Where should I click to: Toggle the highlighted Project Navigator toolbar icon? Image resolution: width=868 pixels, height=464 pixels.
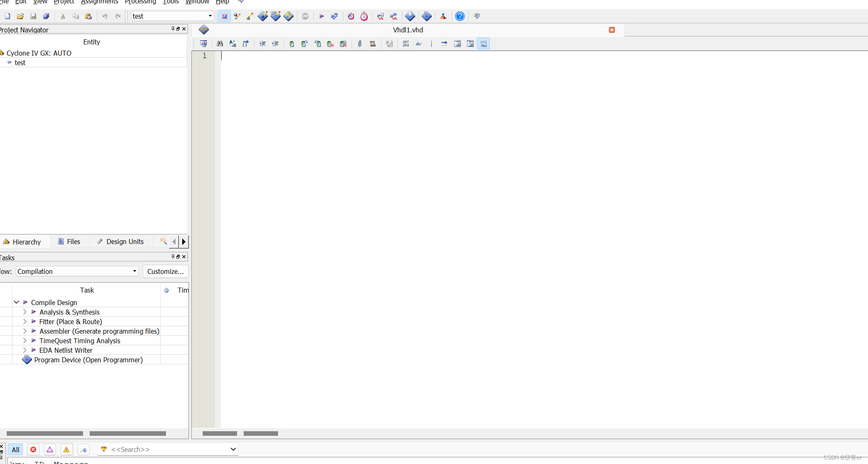pos(224,16)
